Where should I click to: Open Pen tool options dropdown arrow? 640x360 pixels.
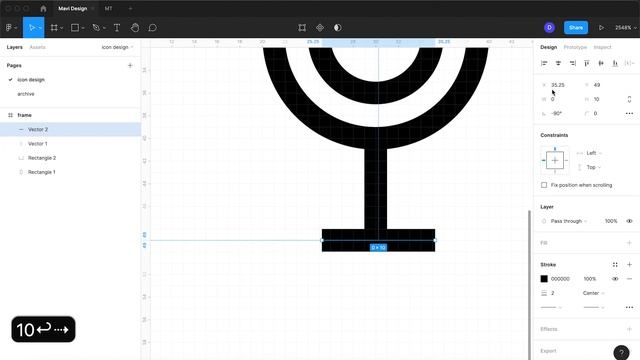pyautogui.click(x=104, y=28)
